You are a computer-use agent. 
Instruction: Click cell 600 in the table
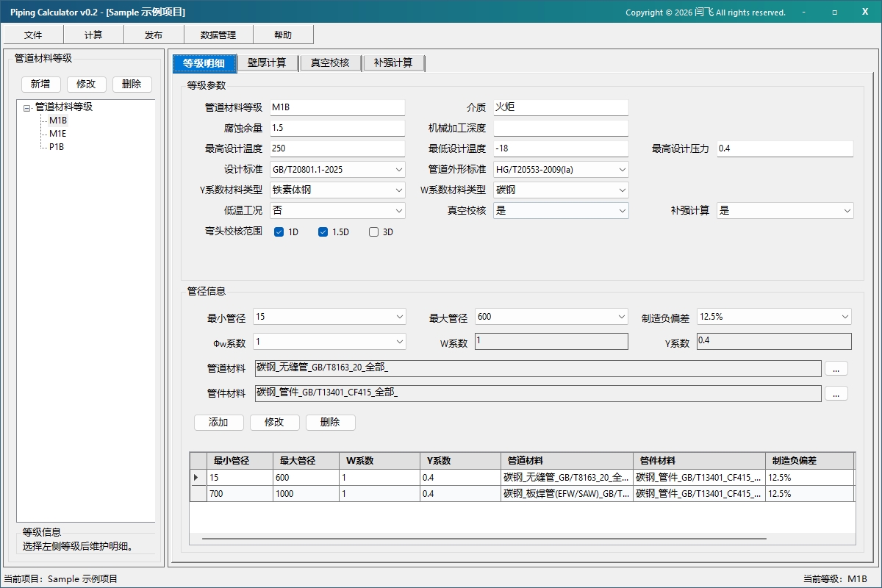pos(306,478)
